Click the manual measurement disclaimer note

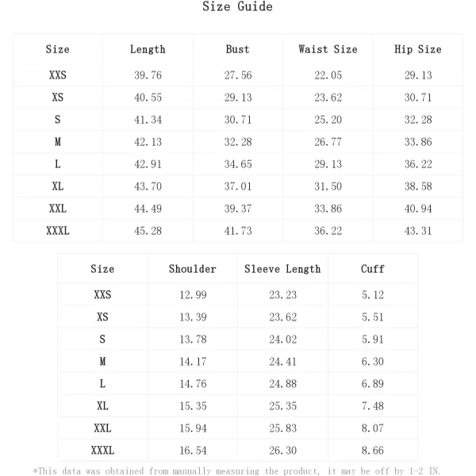tap(236, 470)
